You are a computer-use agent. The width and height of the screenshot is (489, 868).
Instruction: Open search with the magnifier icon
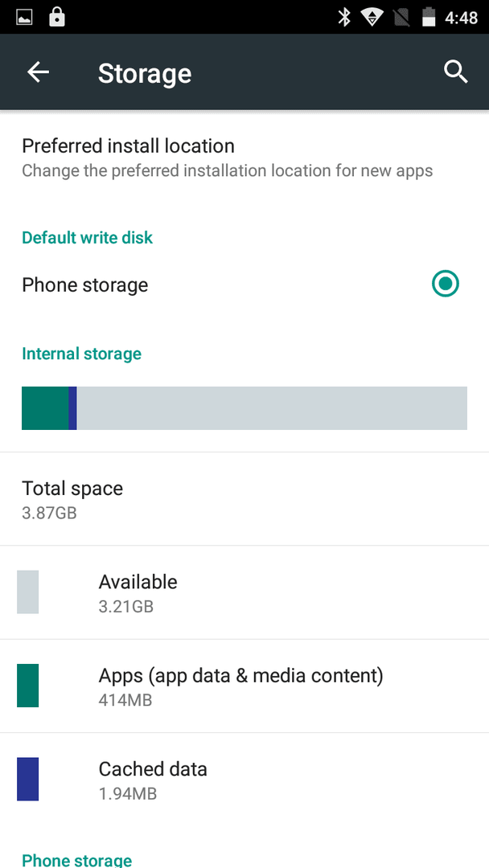(456, 72)
